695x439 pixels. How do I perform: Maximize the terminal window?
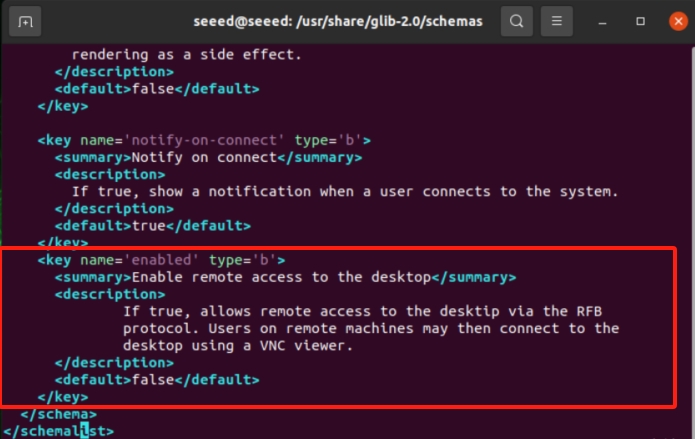pyautogui.click(x=640, y=21)
